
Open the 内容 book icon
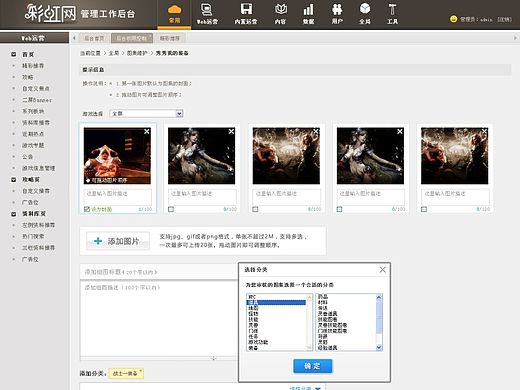(281, 9)
